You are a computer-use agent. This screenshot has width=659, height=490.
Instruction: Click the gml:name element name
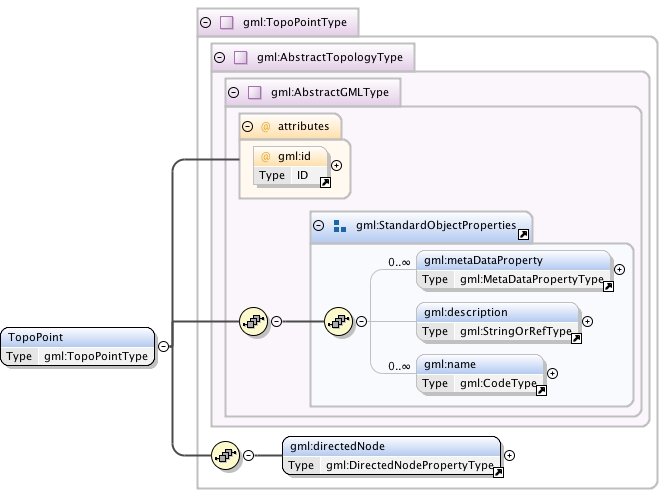(x=450, y=364)
